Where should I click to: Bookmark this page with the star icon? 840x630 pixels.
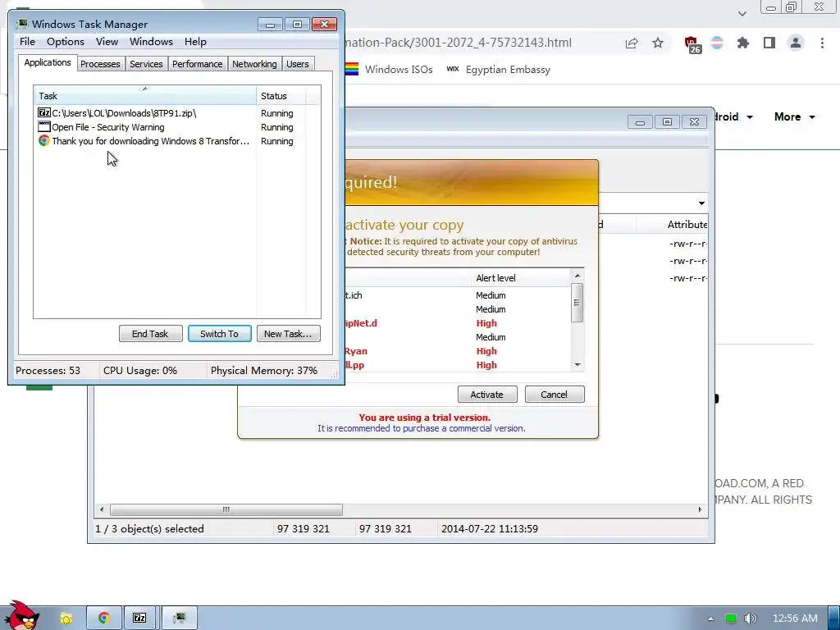(x=658, y=43)
